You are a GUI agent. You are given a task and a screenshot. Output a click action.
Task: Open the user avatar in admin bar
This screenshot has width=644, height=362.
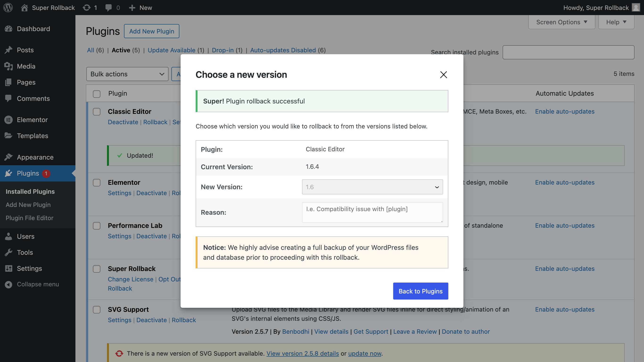pyautogui.click(x=636, y=8)
